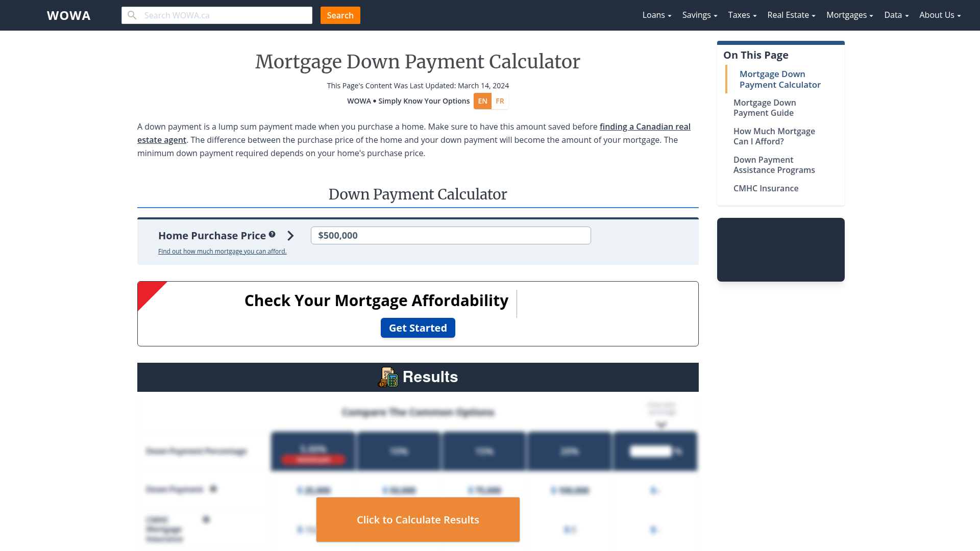This screenshot has width=980, height=551.
Task: Click the WOWA home logo icon
Action: pos(69,15)
